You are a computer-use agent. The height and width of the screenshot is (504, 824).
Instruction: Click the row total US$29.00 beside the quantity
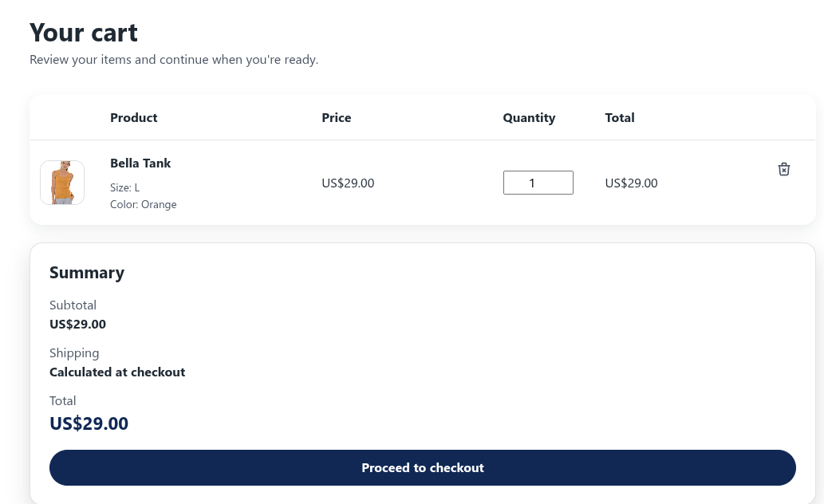[631, 183]
